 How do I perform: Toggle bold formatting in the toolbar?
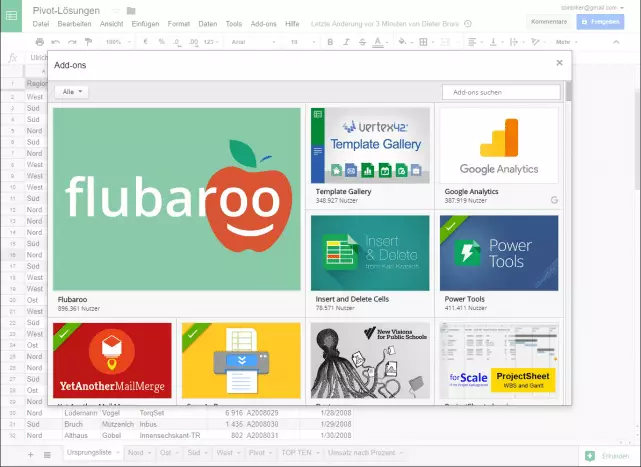point(329,42)
